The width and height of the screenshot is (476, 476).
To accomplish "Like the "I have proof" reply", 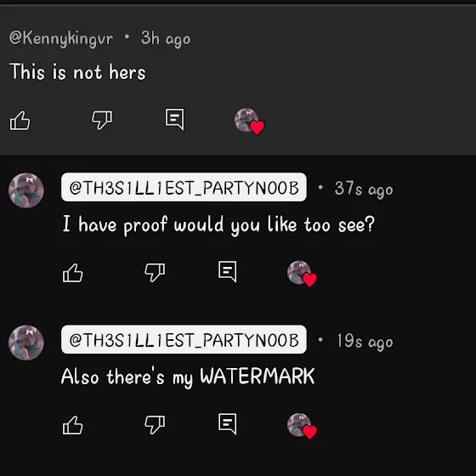I will [73, 273].
